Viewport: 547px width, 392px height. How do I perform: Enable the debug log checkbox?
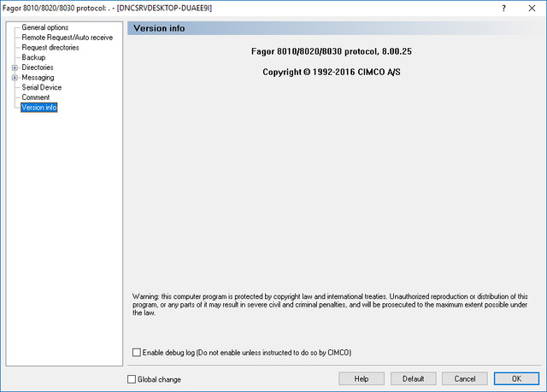click(x=137, y=352)
